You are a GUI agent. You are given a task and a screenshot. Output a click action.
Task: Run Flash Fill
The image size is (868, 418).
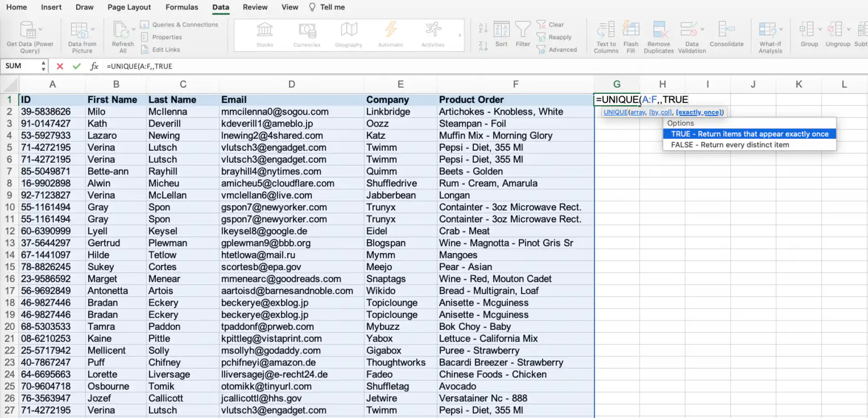631,37
